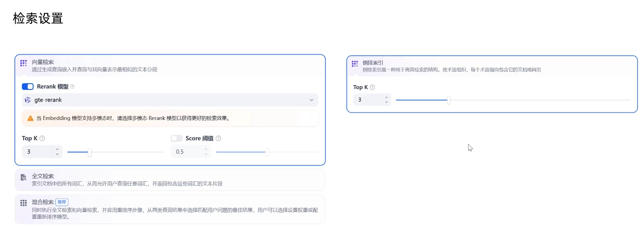Image resolution: width=644 pixels, height=230 pixels.
Task: Click the Top K input field showing 3 in the left panel
Action: pyautogui.click(x=37, y=151)
